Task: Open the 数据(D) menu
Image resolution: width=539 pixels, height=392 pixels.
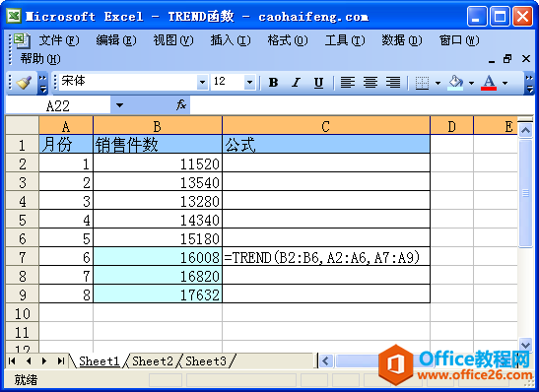Action: click(401, 40)
